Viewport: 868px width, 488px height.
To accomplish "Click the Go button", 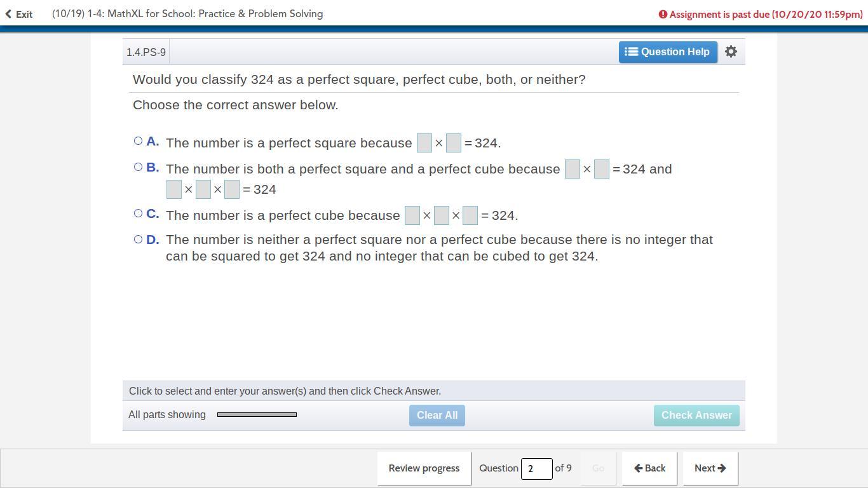I will click(598, 468).
